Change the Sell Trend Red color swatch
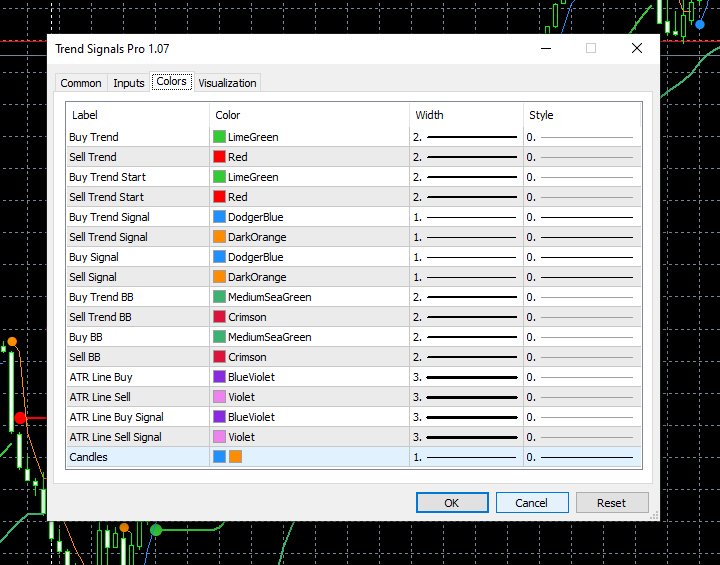Viewport: 720px width, 565px height. click(219, 157)
